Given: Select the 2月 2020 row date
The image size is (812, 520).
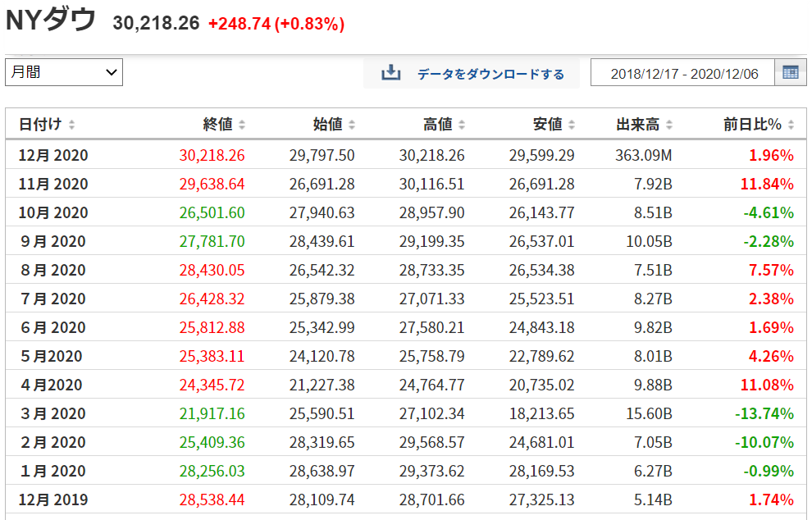Looking at the screenshot, I should tap(53, 443).
